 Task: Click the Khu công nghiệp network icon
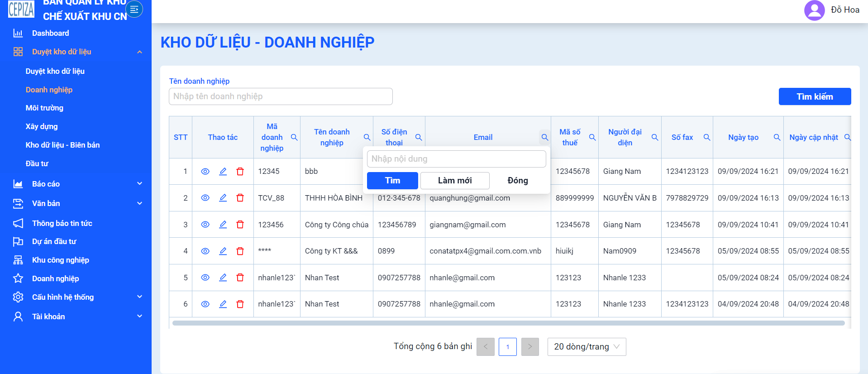coord(18,260)
